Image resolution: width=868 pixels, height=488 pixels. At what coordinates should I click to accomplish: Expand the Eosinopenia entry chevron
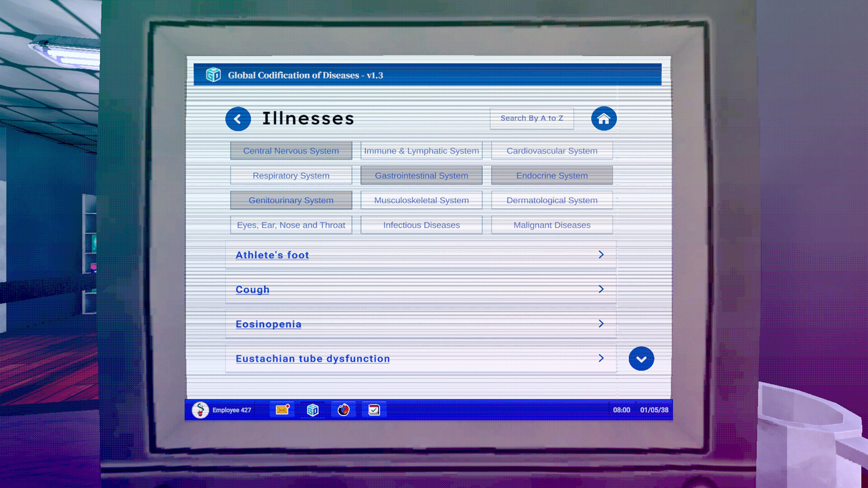coord(601,324)
